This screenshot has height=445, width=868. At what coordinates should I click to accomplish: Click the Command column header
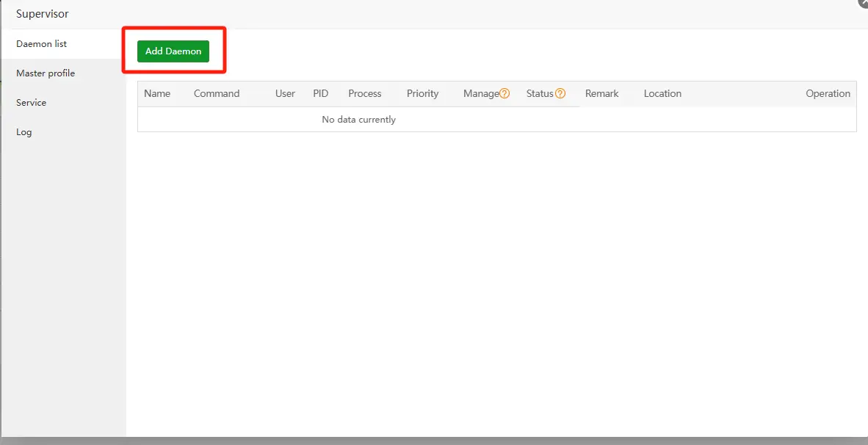217,93
